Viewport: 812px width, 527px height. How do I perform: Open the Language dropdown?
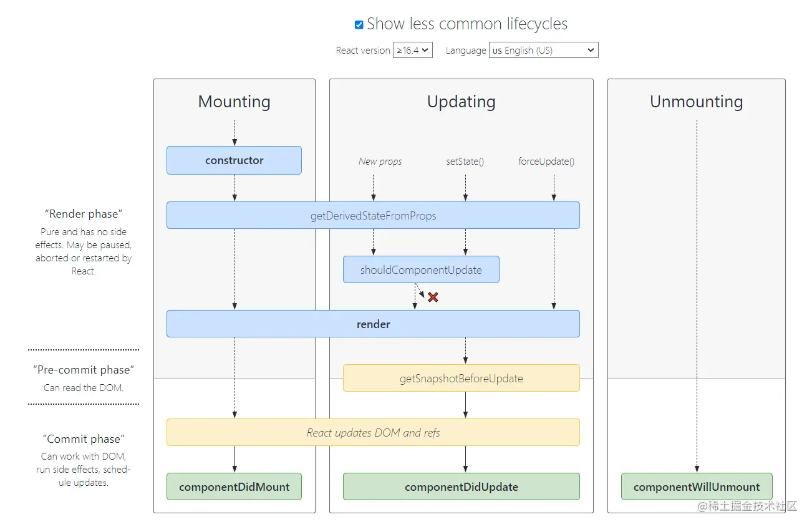click(x=543, y=50)
